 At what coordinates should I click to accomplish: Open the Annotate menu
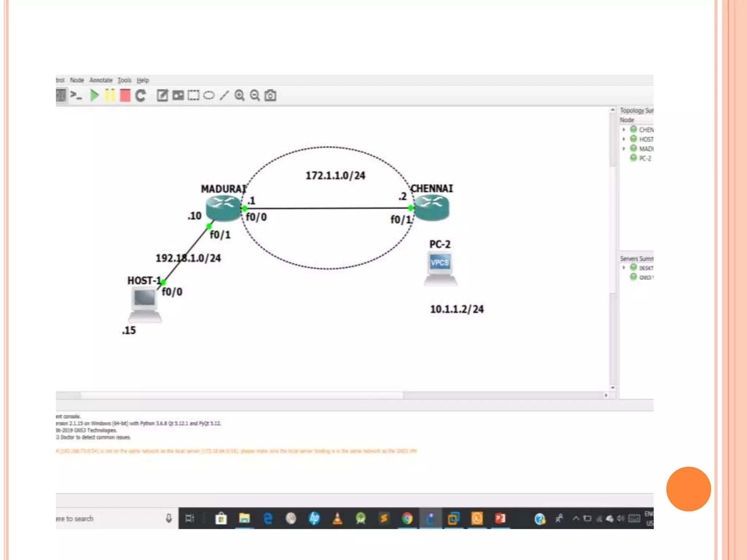(x=101, y=80)
